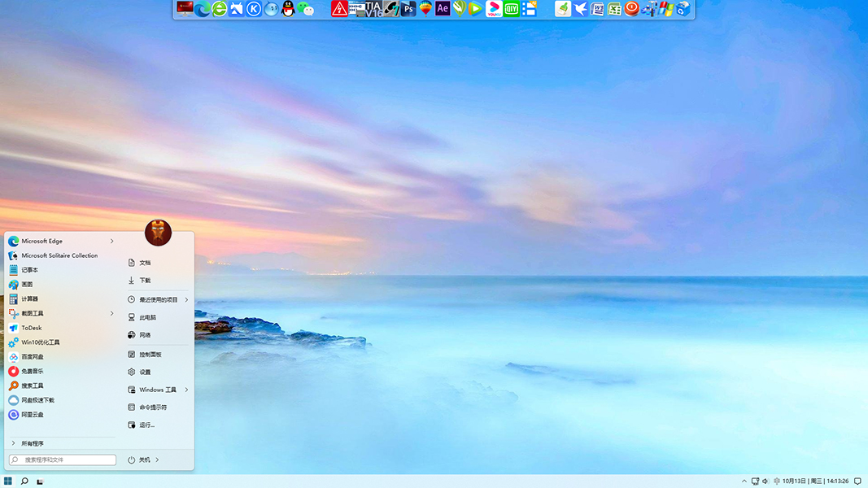Open power options arrow beside 关机
This screenshot has height=488, width=868.
point(157,460)
